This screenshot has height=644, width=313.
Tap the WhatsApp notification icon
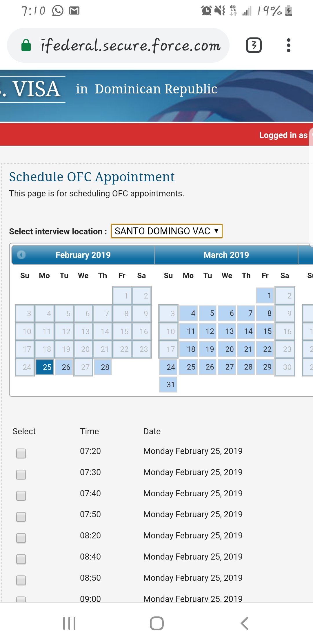tap(58, 11)
